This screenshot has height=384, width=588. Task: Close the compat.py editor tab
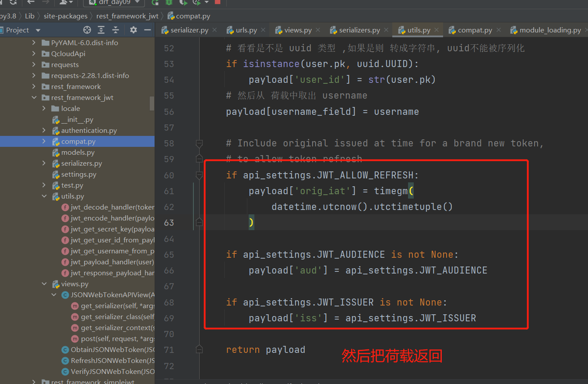pyautogui.click(x=498, y=30)
